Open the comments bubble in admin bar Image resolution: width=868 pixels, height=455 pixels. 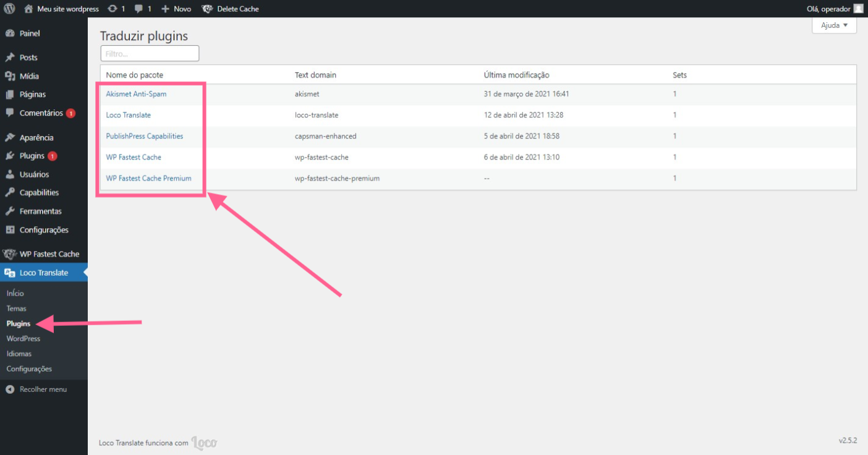coord(138,9)
